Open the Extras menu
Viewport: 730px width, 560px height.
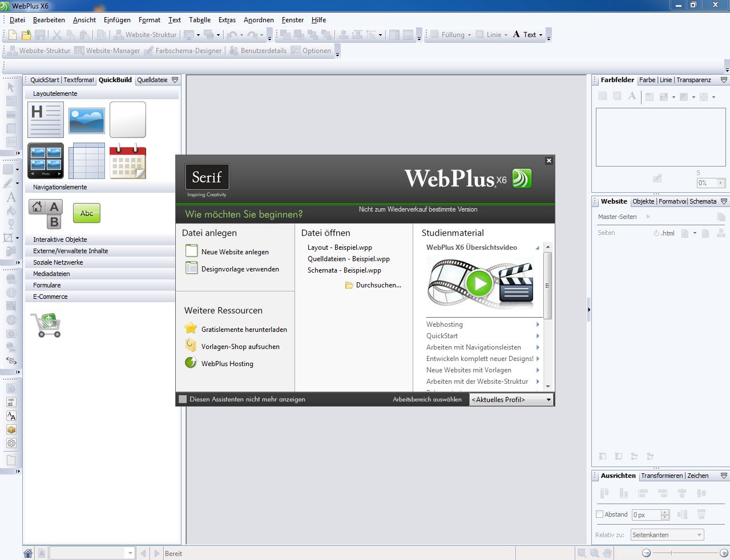point(227,19)
